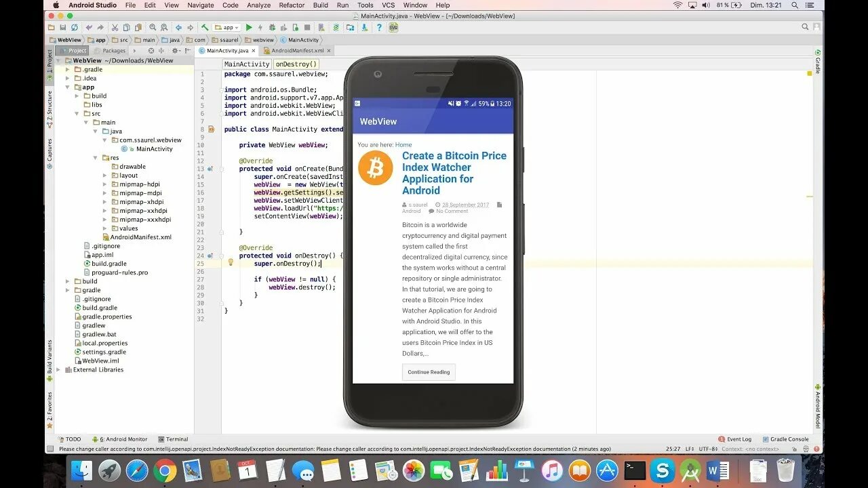This screenshot has height=488, width=868.
Task: Click the Find magnifier icon in the toolbar
Action: click(x=153, y=27)
